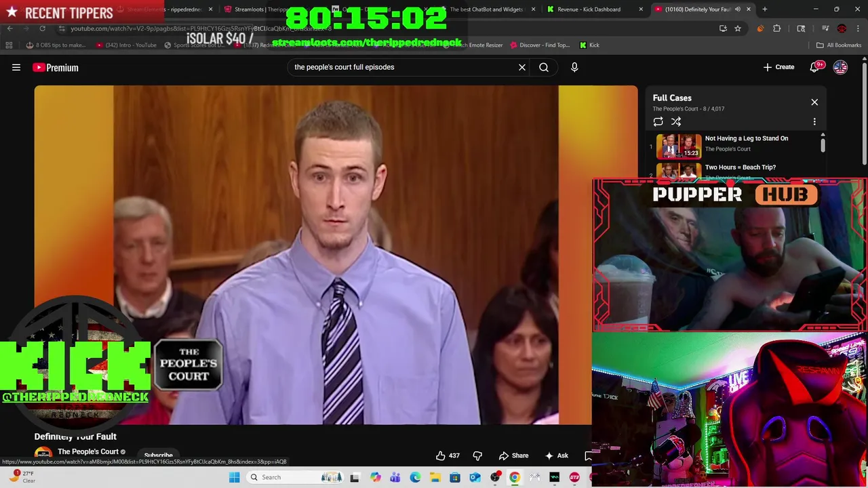Clear the search box with the X
The image size is (868, 488).
pos(522,67)
